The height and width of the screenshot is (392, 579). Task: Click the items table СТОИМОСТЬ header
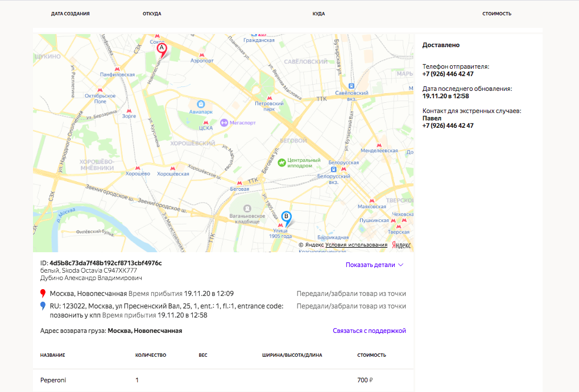click(x=371, y=355)
